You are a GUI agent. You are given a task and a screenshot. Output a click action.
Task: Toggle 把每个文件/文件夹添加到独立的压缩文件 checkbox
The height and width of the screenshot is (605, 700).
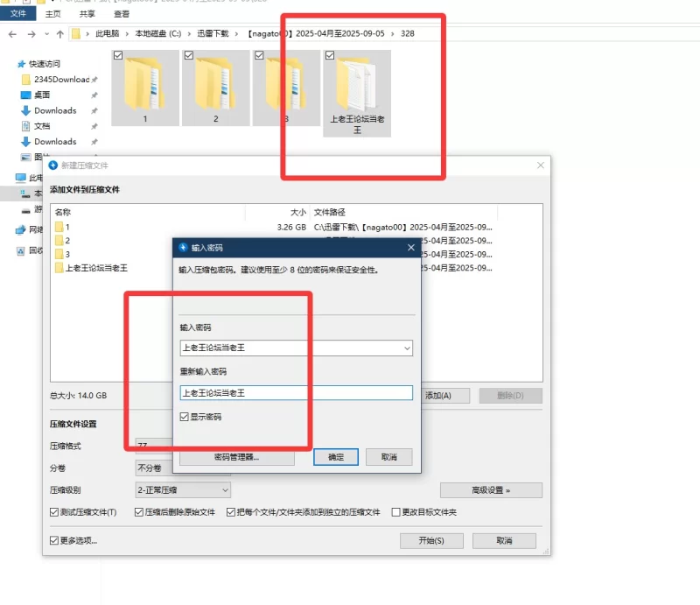pos(231,512)
